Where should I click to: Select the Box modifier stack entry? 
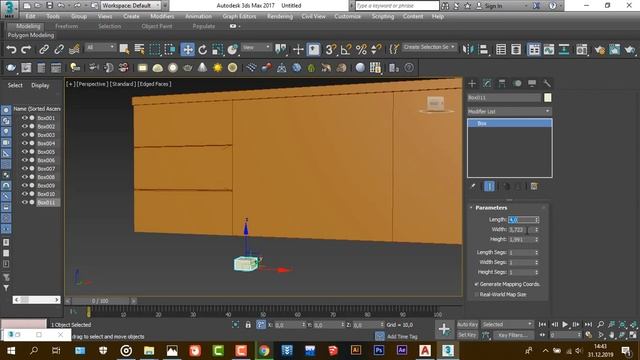509,123
